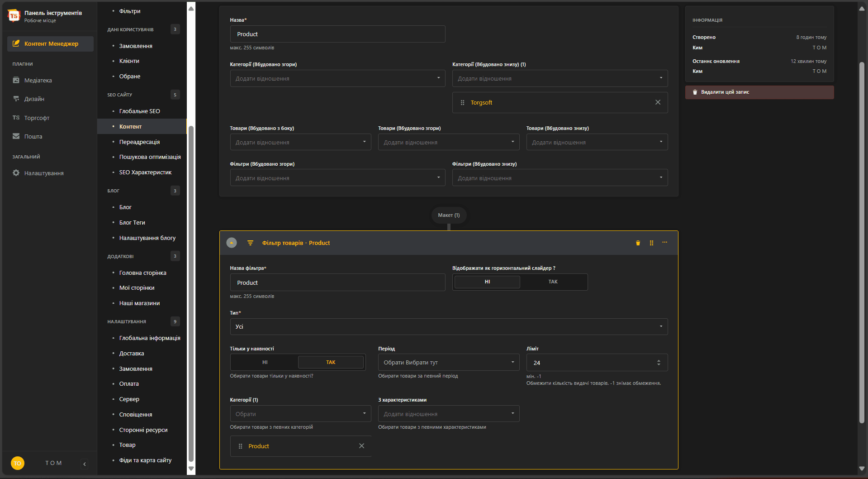Open Доставка settings entry
Screen dimensions: 868x479
pyautogui.click(x=132, y=353)
